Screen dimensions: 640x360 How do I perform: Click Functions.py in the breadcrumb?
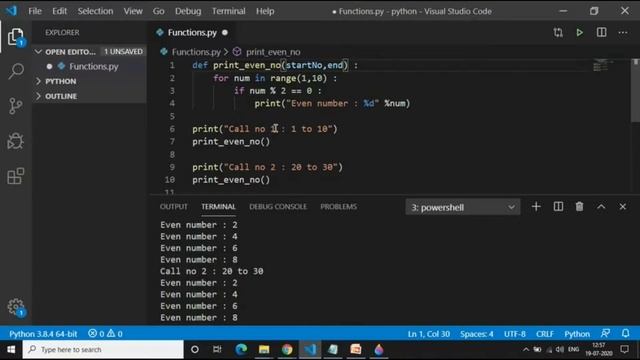(196, 52)
